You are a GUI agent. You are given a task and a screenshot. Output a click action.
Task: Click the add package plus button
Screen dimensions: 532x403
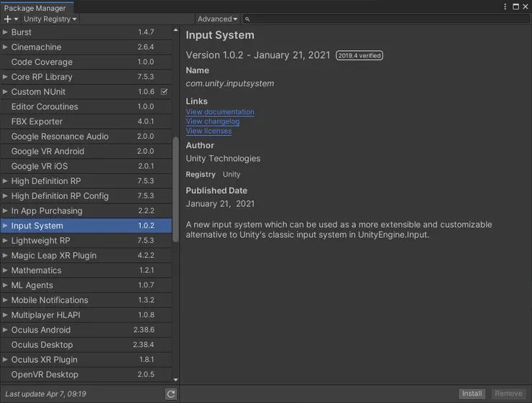9,19
